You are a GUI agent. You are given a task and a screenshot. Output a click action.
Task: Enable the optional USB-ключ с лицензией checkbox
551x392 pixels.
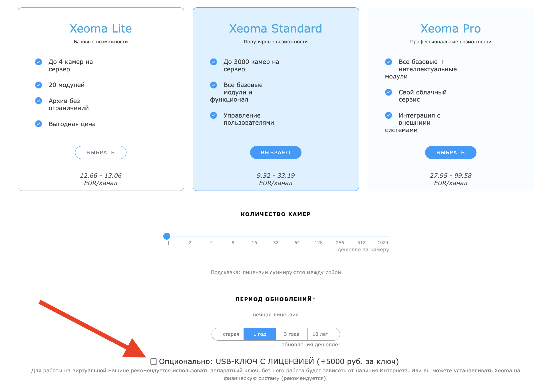coord(154,362)
